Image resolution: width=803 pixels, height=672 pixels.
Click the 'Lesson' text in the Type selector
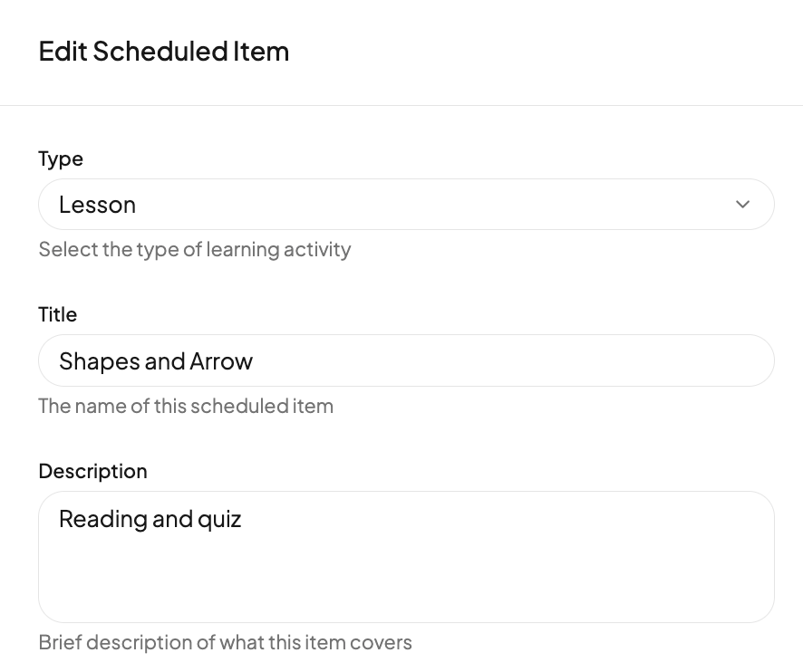pyautogui.click(x=98, y=205)
